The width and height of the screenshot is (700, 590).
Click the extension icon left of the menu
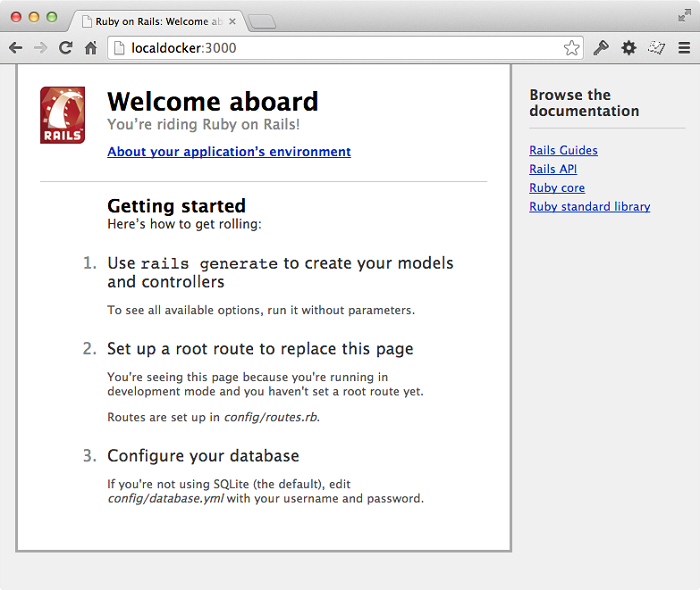pos(656,47)
